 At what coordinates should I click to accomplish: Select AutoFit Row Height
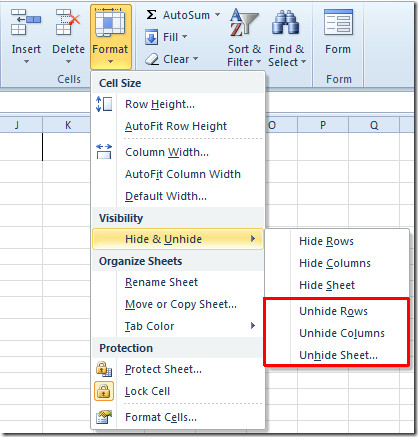[178, 126]
